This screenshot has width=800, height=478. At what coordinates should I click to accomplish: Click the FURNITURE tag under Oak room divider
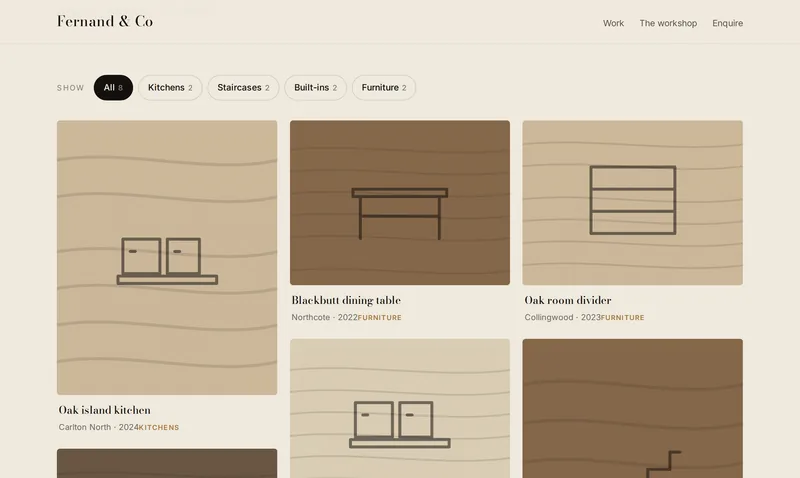pyautogui.click(x=622, y=317)
